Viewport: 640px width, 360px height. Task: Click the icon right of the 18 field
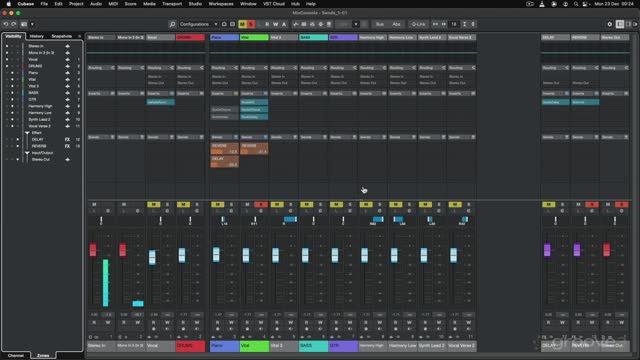point(464,24)
